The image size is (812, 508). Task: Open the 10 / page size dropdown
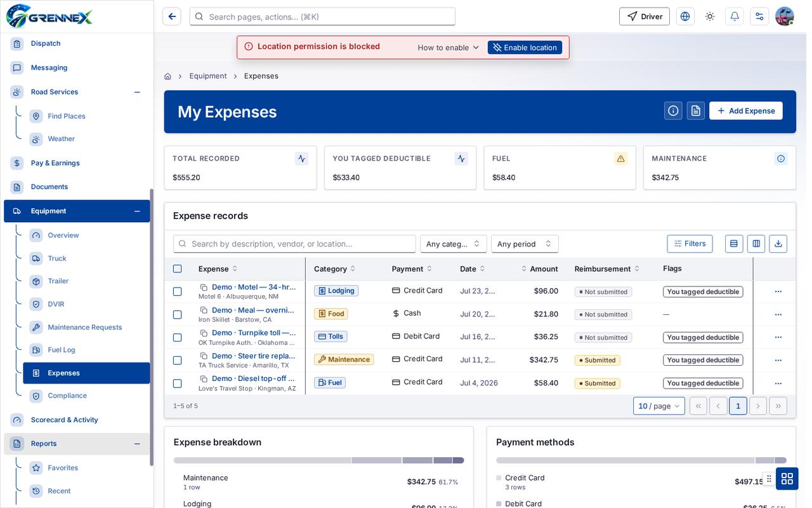point(659,406)
